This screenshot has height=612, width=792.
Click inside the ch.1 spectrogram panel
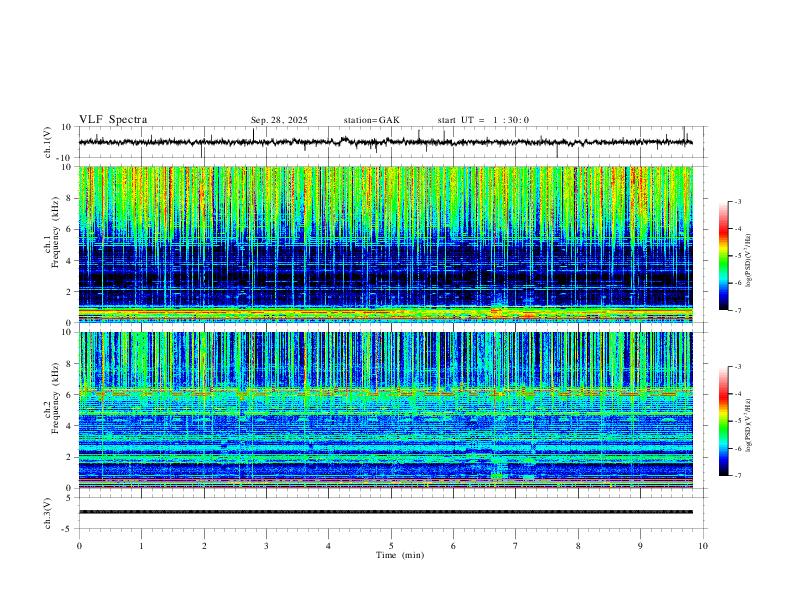(x=385, y=244)
